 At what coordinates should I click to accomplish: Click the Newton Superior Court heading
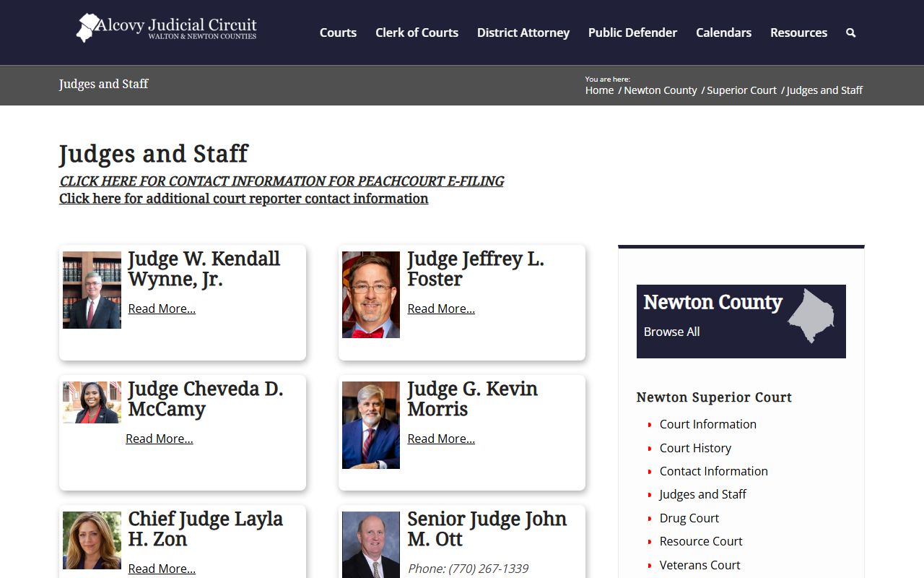click(x=714, y=397)
